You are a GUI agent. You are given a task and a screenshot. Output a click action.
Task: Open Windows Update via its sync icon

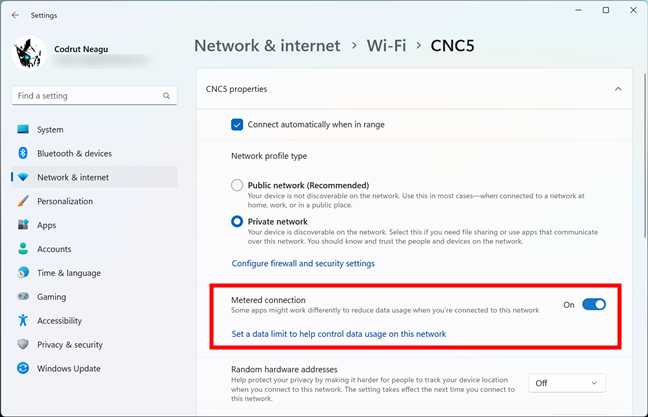23,368
